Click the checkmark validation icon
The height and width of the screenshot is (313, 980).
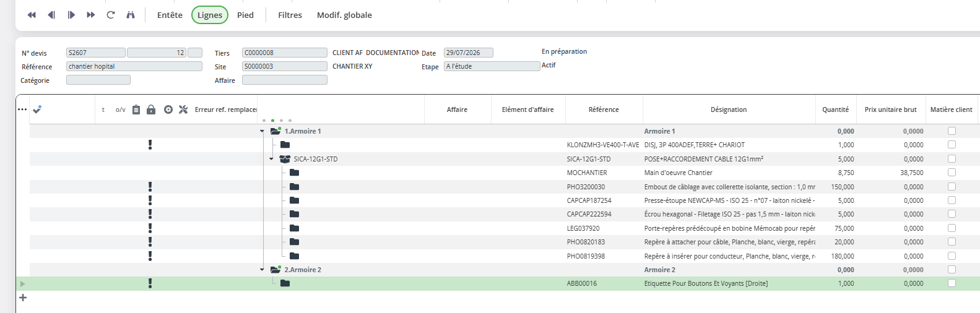tap(37, 109)
